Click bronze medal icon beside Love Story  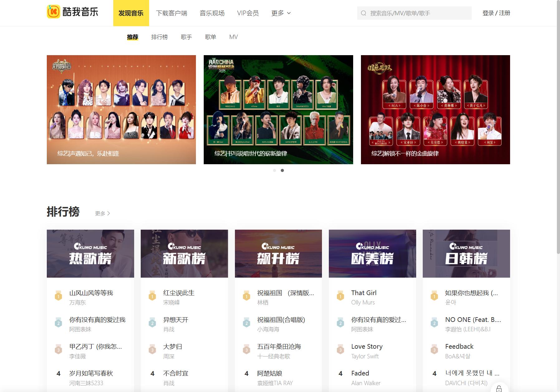340,350
